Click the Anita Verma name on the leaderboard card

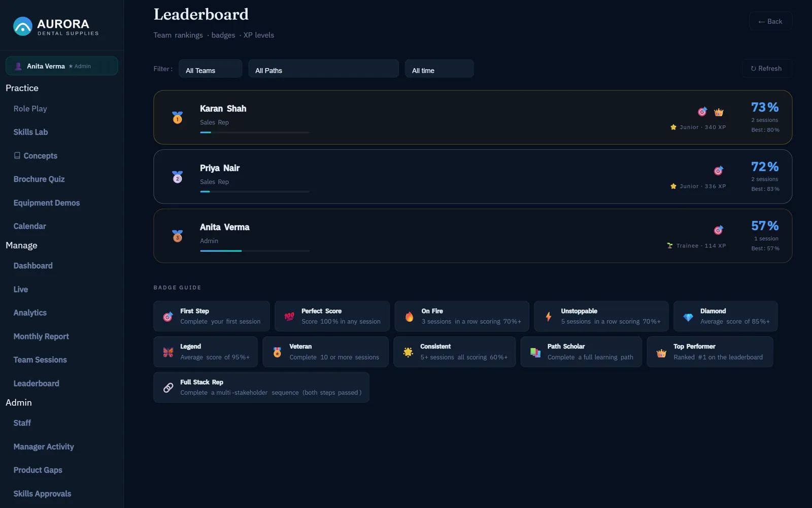tap(224, 227)
